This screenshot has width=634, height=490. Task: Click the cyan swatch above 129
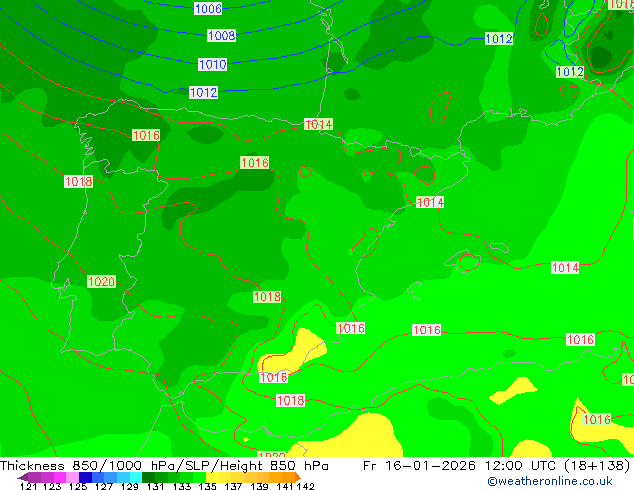(x=135, y=477)
